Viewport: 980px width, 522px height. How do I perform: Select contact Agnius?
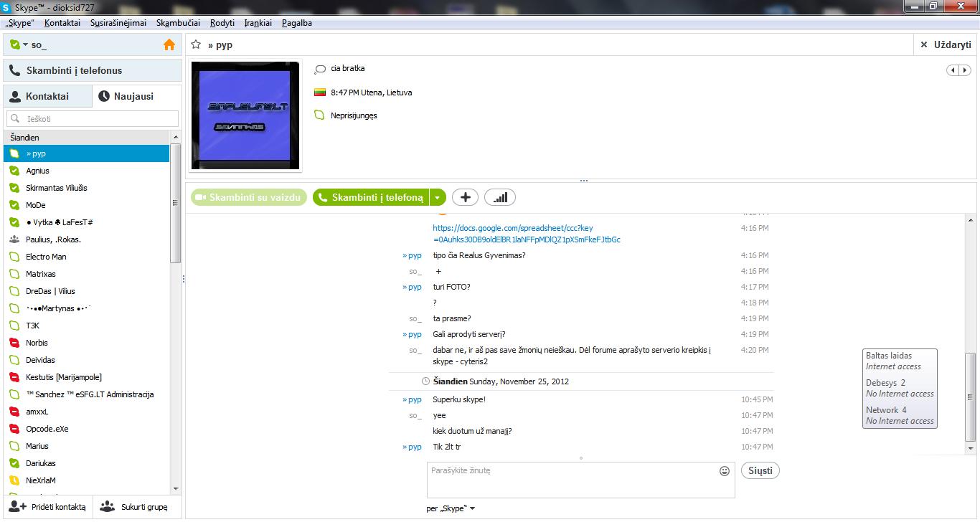point(86,171)
